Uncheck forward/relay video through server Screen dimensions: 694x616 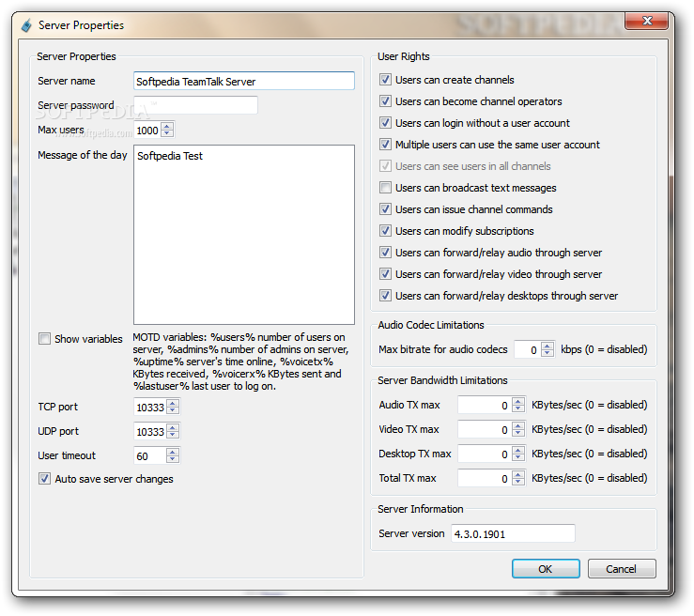(x=385, y=274)
